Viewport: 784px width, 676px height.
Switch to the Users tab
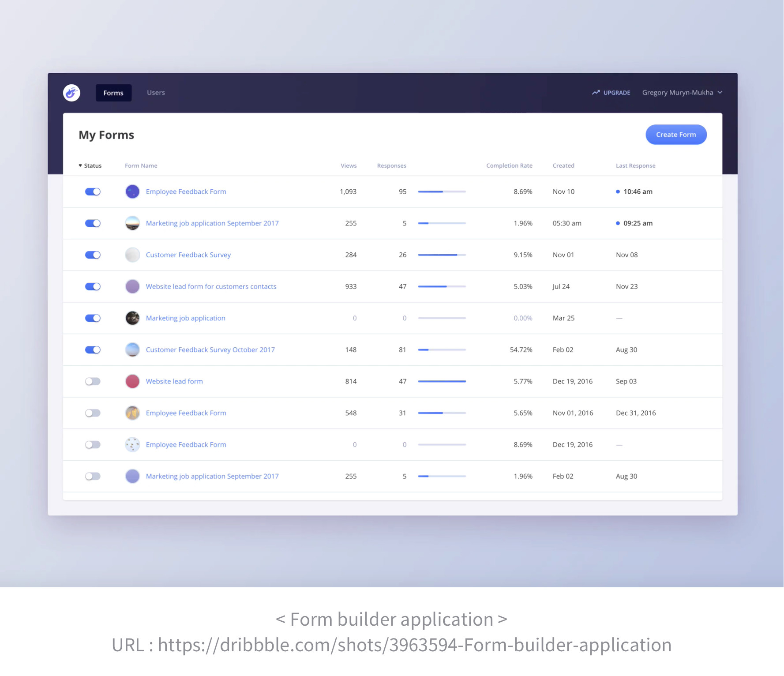point(156,93)
